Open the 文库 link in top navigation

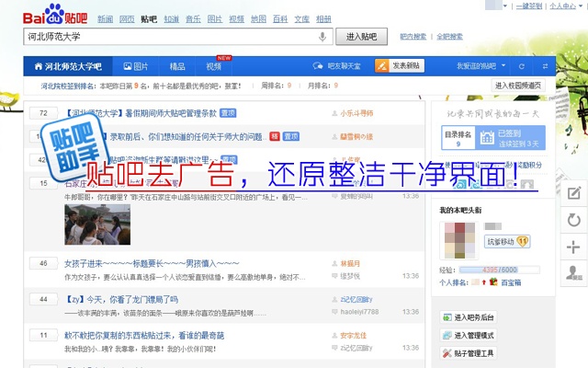point(302,18)
